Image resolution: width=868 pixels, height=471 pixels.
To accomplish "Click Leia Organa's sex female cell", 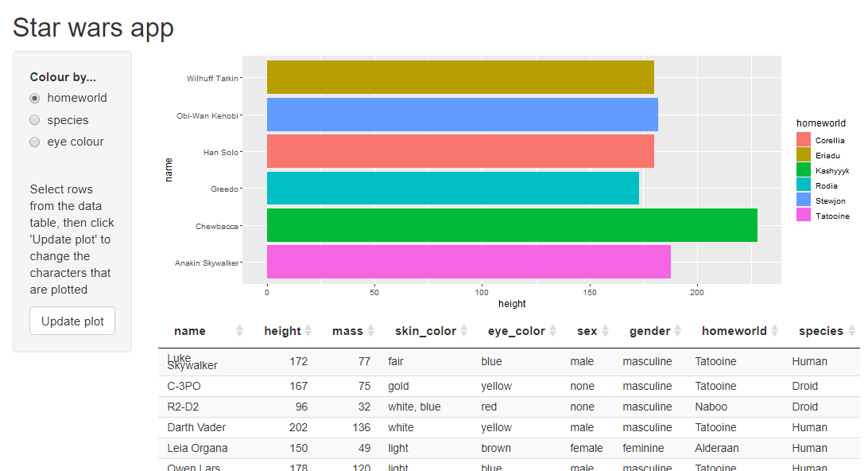I will coord(587,448).
